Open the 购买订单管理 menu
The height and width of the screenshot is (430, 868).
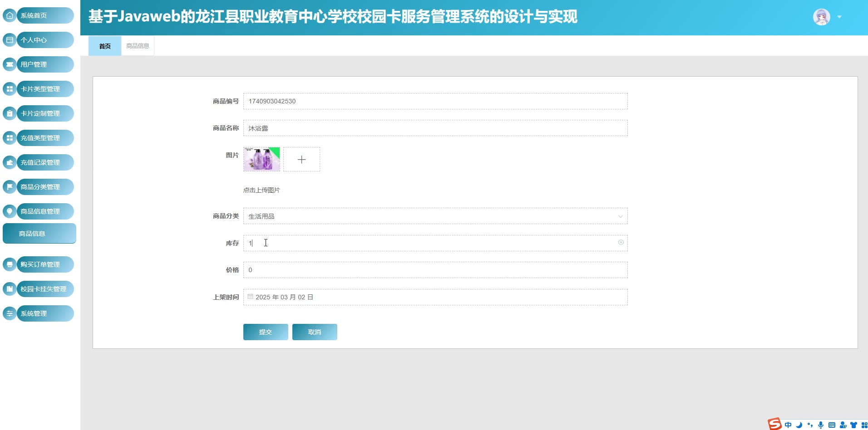click(40, 264)
